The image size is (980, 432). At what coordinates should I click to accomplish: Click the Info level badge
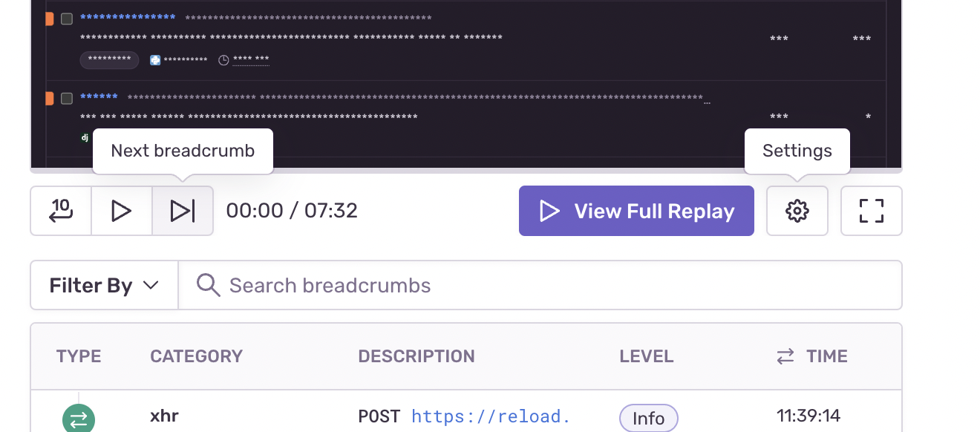tap(648, 418)
